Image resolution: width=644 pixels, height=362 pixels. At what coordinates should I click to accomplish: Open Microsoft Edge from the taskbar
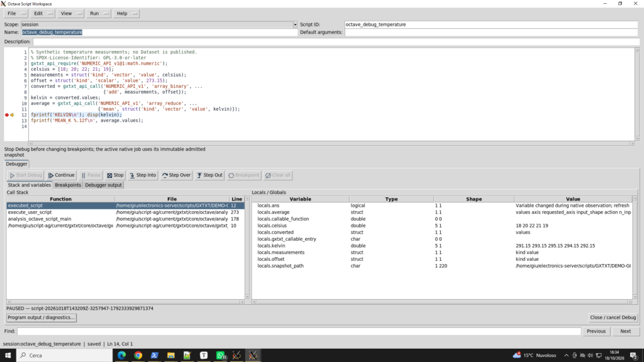click(x=121, y=356)
